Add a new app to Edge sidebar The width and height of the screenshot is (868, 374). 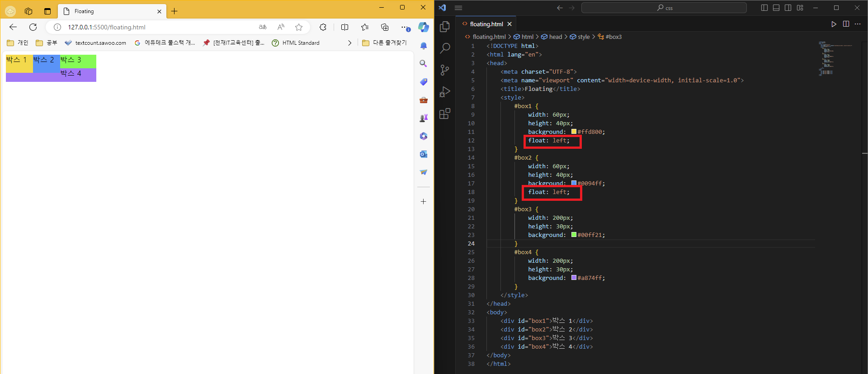(424, 202)
